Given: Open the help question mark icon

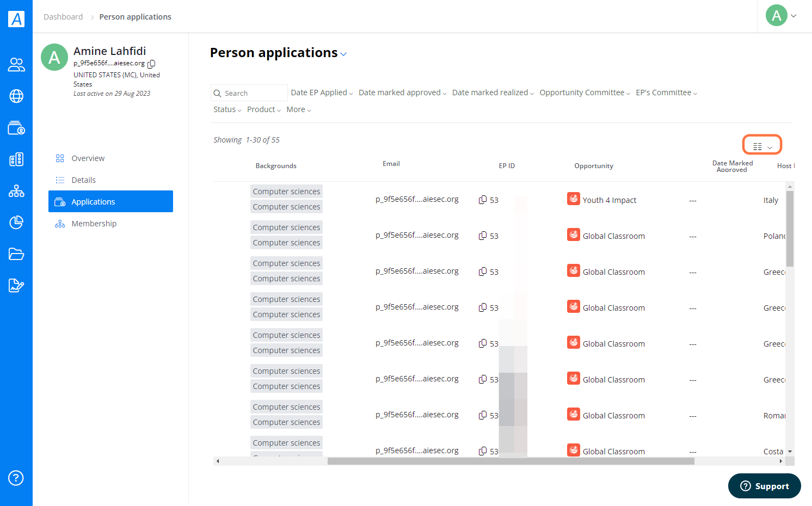Looking at the screenshot, I should tap(16, 478).
